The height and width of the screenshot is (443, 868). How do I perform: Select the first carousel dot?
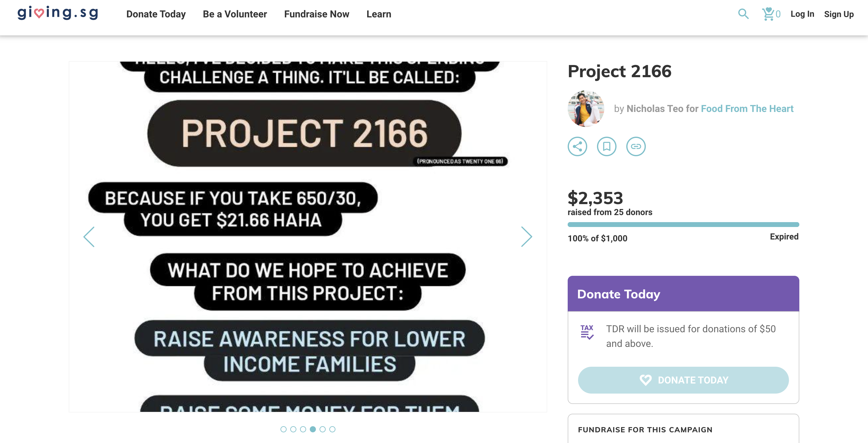pos(283,429)
